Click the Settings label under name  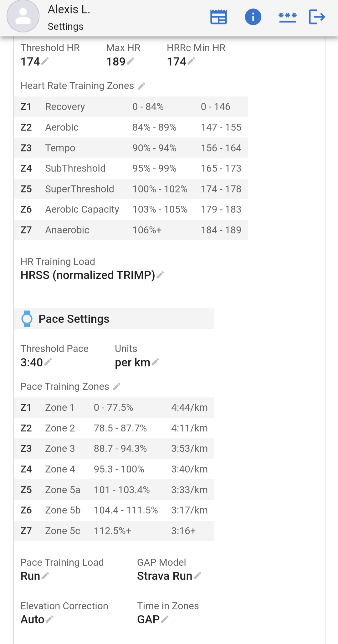(x=65, y=27)
